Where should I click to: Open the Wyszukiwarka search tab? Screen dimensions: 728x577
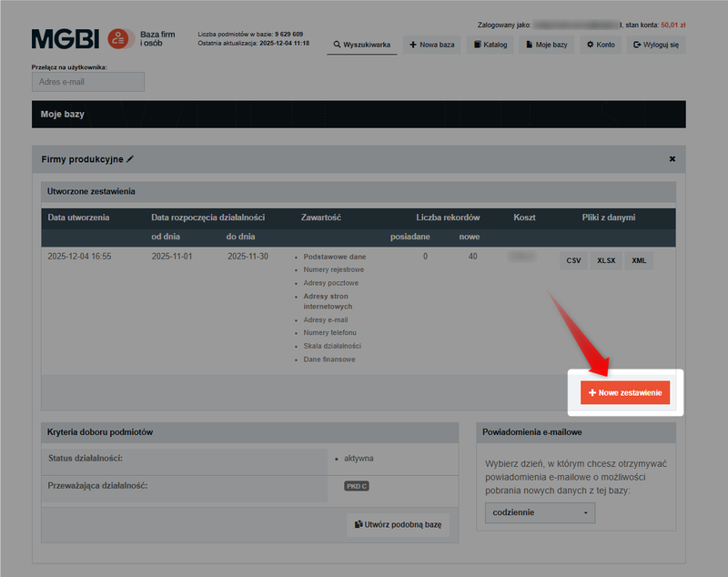click(x=362, y=45)
